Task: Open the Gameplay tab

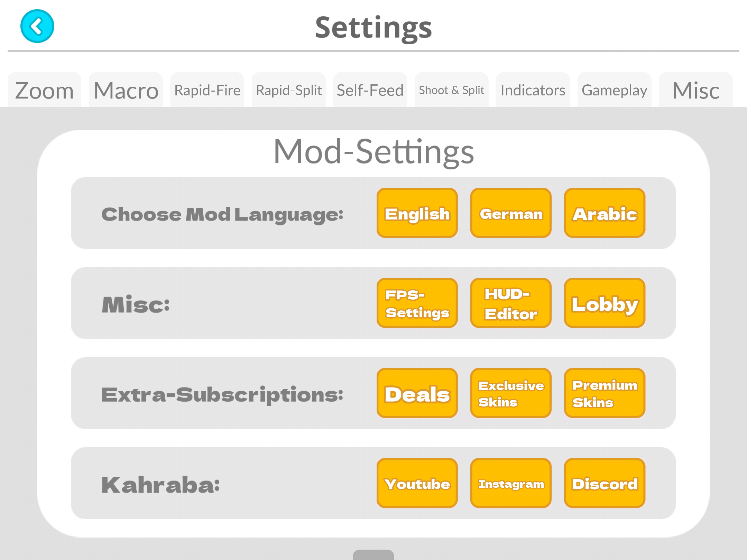Action: (614, 91)
